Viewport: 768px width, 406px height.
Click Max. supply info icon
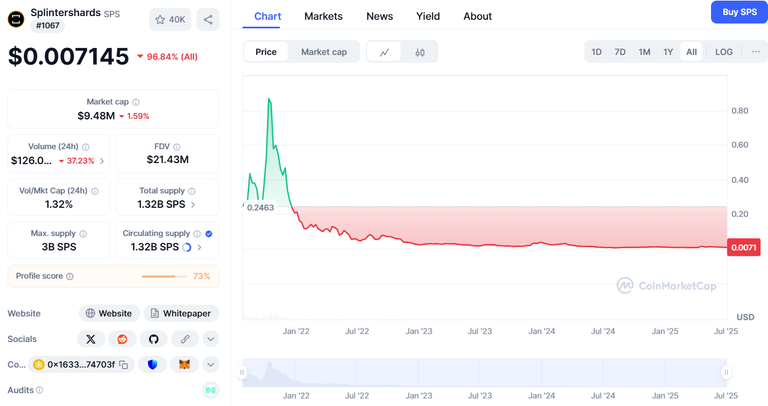coord(83,234)
